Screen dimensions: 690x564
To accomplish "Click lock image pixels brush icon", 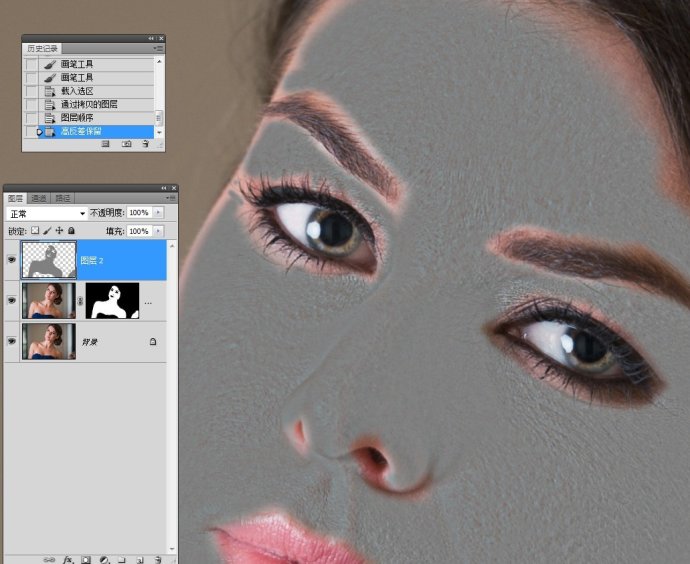I will pos(48,231).
